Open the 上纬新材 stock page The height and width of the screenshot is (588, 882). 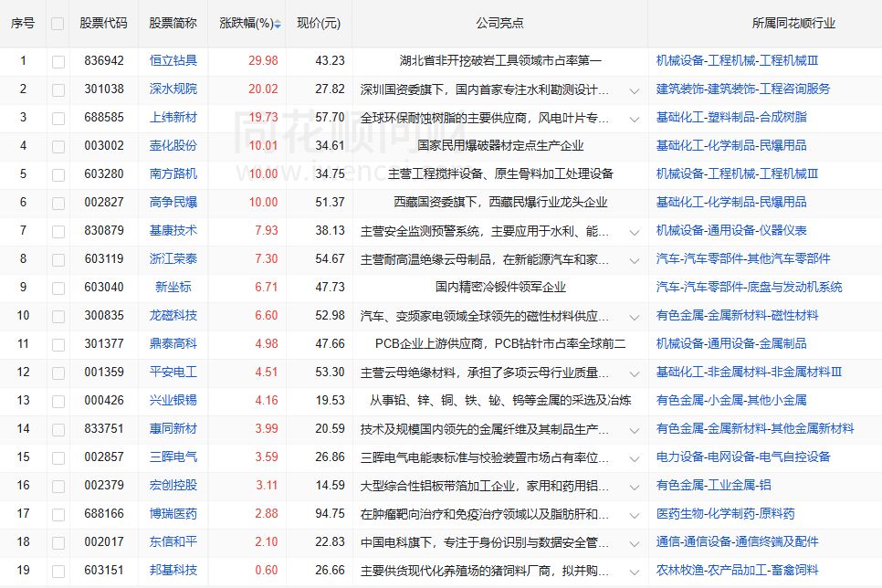coord(173,117)
